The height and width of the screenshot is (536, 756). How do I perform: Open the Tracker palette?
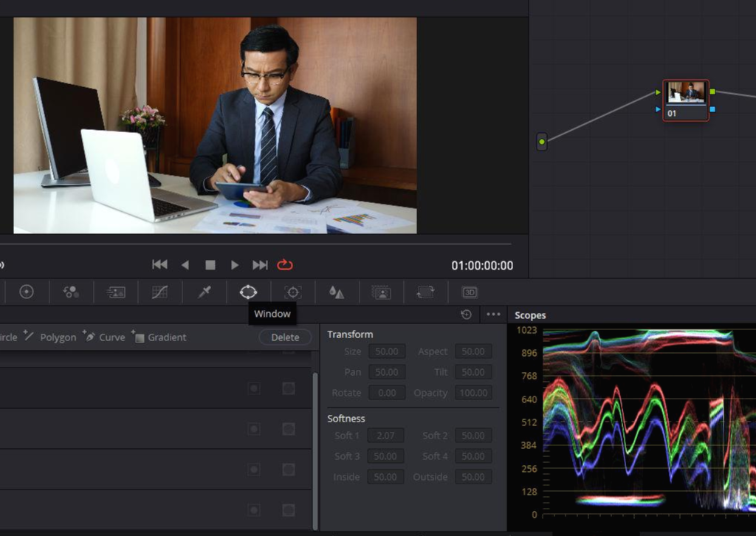point(292,292)
